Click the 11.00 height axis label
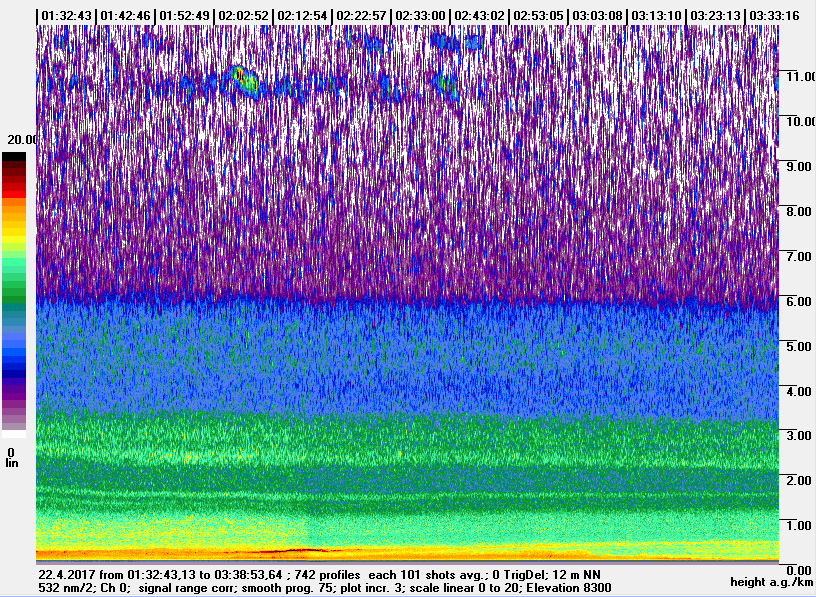816x597 pixels. click(x=801, y=77)
